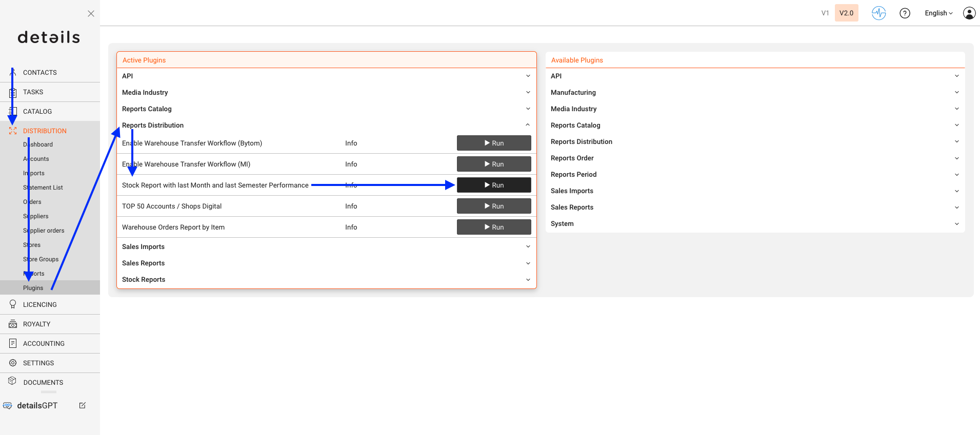The height and width of the screenshot is (435, 980).
Task: Open Info for Warehouse Orders Report
Action: point(351,227)
